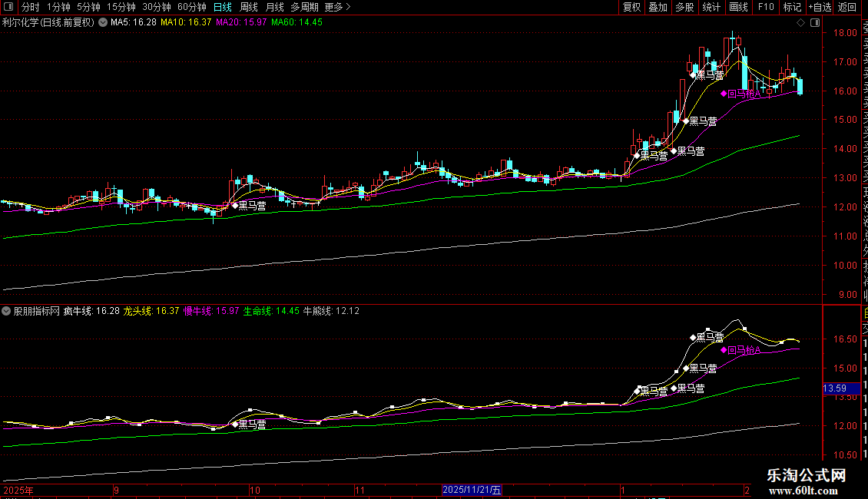
Task: Toggle the panel layout icon beside the diamond
Action: coord(815,23)
